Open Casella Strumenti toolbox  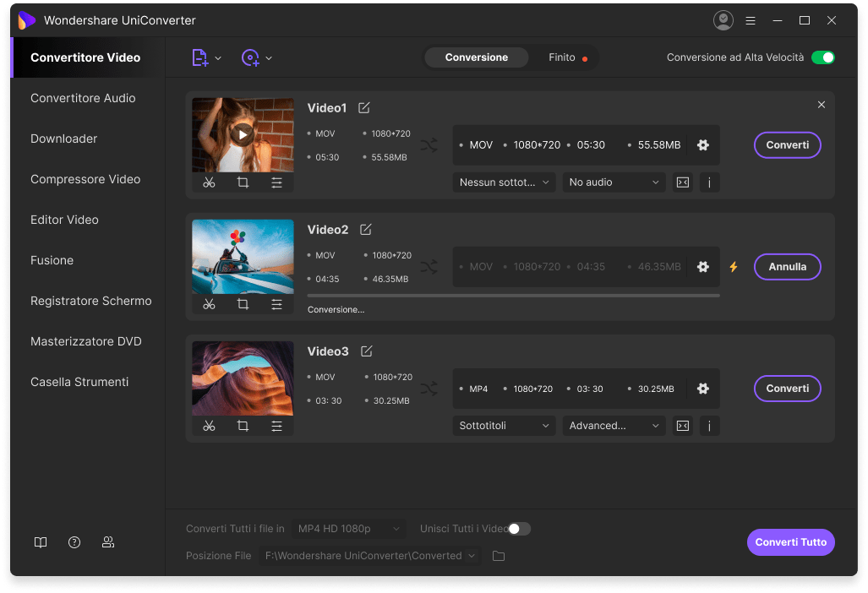coord(79,383)
